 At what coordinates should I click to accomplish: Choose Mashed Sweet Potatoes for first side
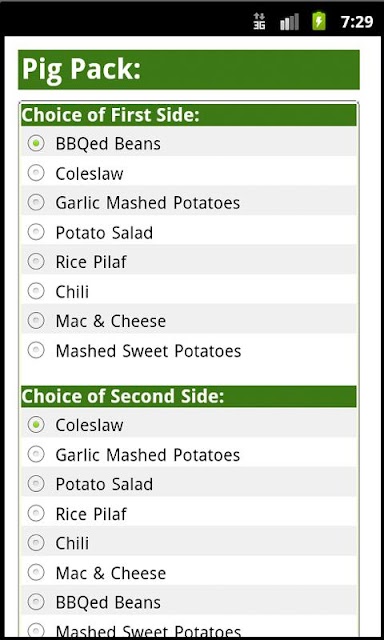[x=189, y=351]
